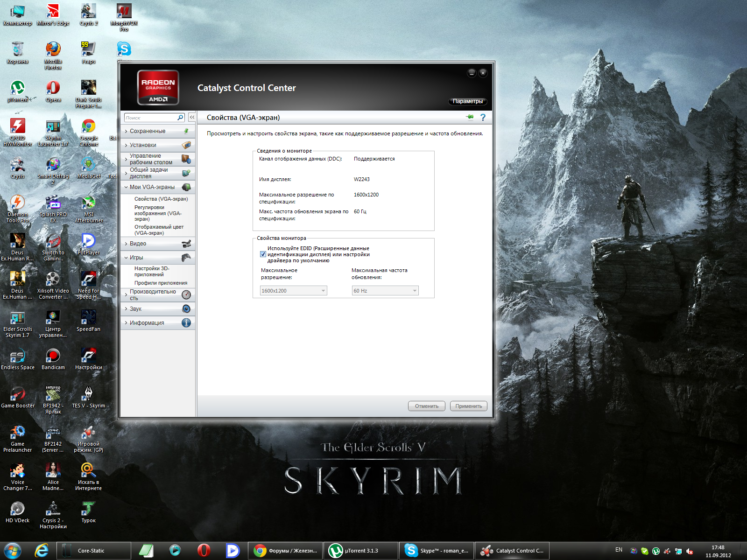Select Свойства (VGA-экран) in sidebar

(161, 199)
